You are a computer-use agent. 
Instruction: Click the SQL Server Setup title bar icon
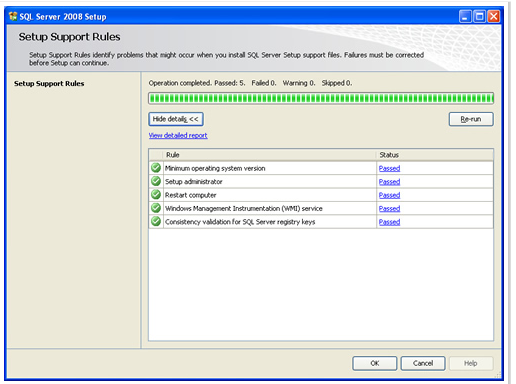tap(13, 16)
